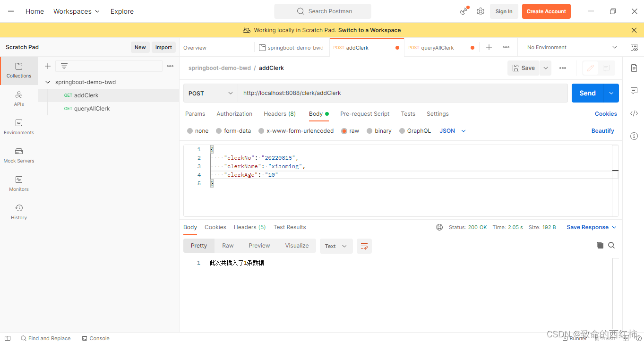Open collection options three-dots menu
Screen dimensions: 644x343
pos(170,66)
